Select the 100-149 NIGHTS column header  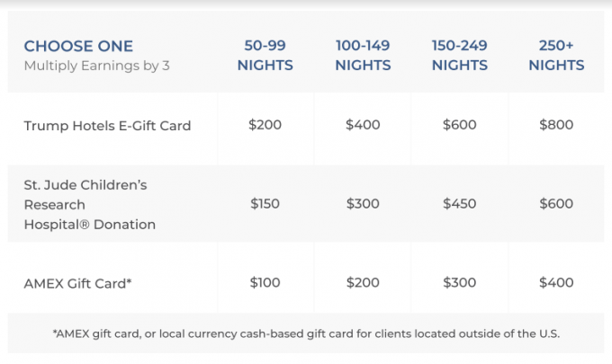pos(363,56)
